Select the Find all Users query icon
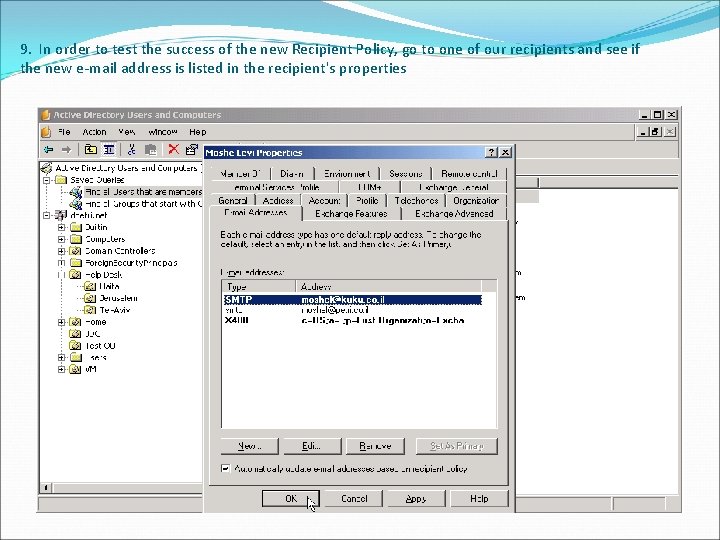This screenshot has height=540, width=720. point(75,192)
